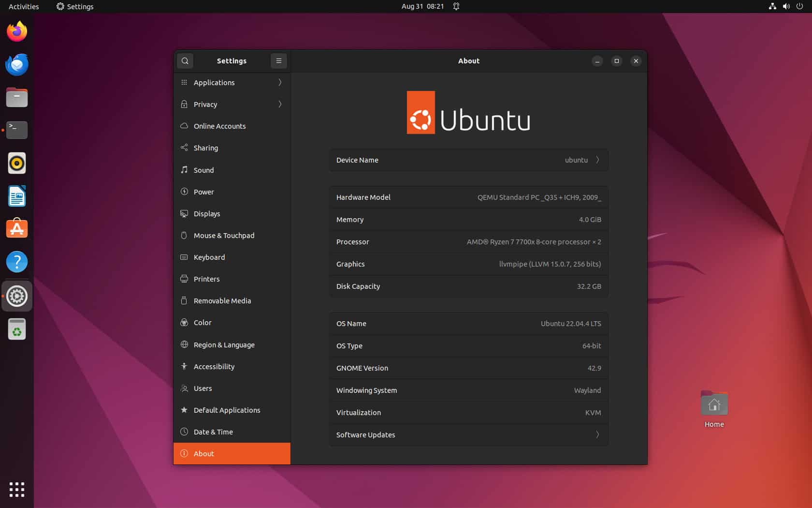The width and height of the screenshot is (812, 508).
Task: Expand the Privacy settings section
Action: coord(232,105)
